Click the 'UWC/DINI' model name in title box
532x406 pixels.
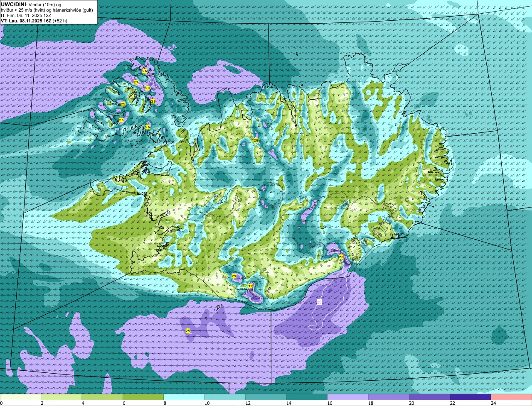coord(13,4)
